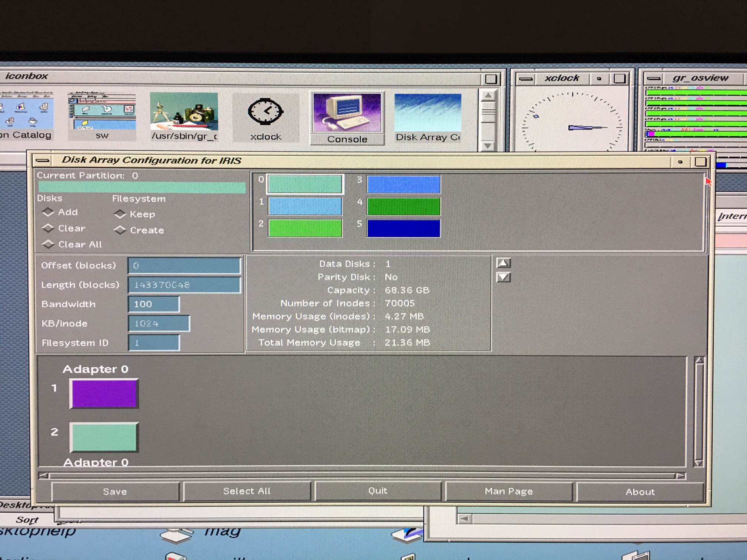747x560 pixels.
Task: Select teal disk 2 on Adapter 0
Action: point(104,437)
